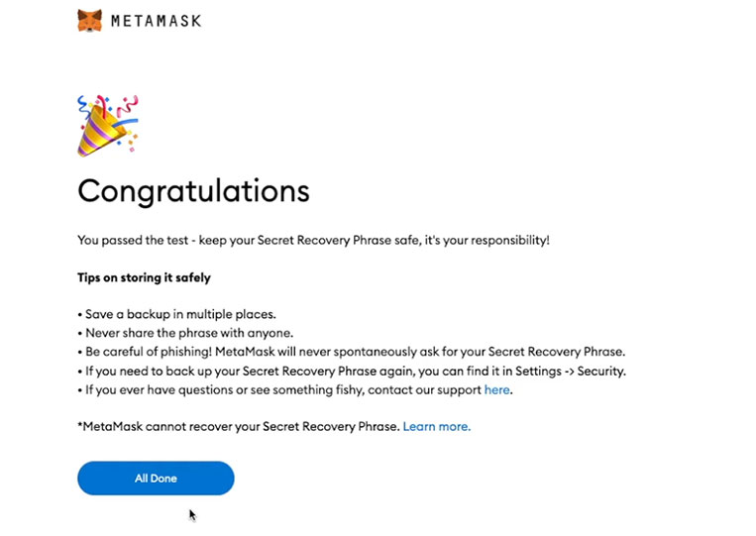Click the 'Tips on storing it safely' heading

click(144, 277)
